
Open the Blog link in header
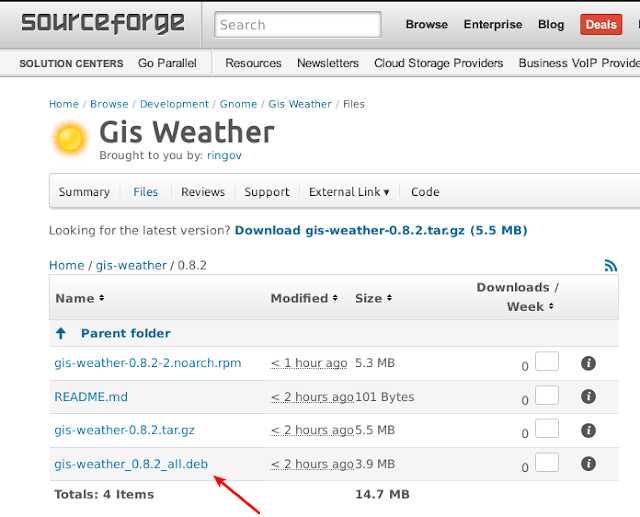point(551,24)
